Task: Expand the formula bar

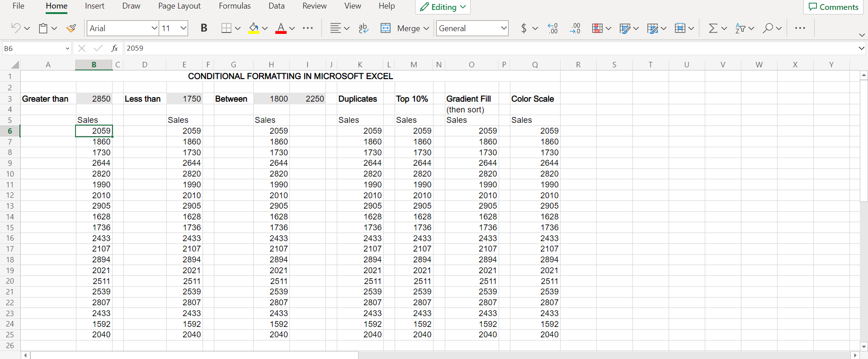Action: (861, 48)
